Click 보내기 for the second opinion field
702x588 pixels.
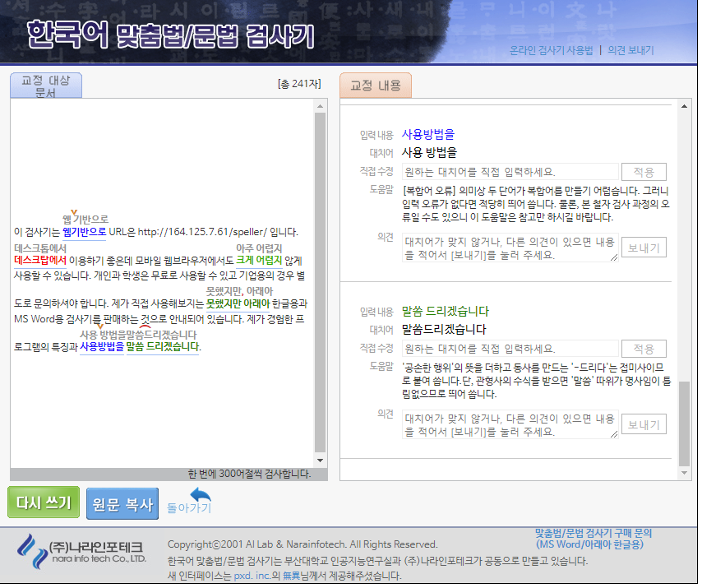pyautogui.click(x=644, y=424)
